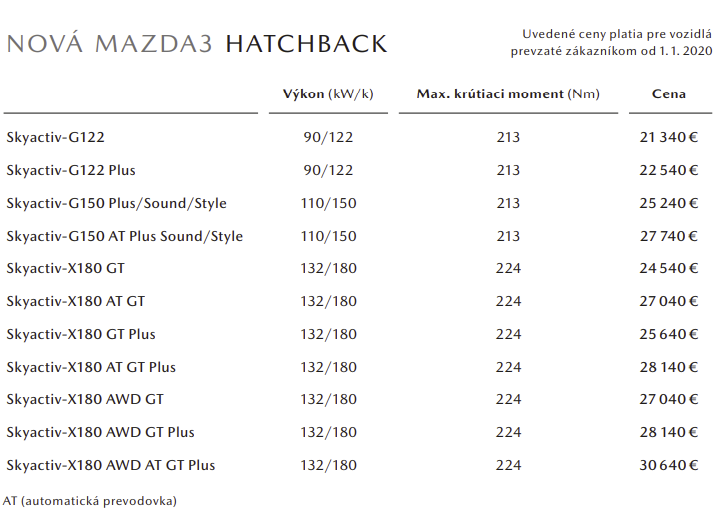723x520 pixels.
Task: Select the Skyactiv-G122 model row label
Action: click(x=55, y=137)
